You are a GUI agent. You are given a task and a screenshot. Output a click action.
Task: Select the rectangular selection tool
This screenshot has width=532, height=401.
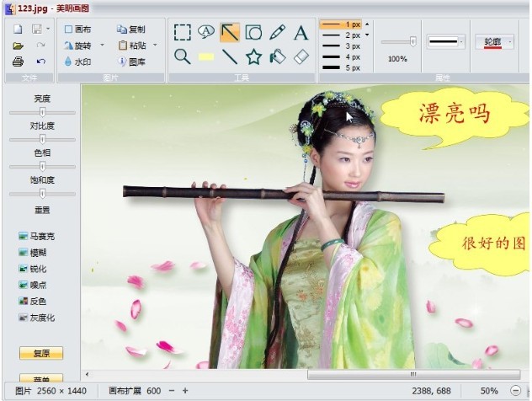[182, 33]
